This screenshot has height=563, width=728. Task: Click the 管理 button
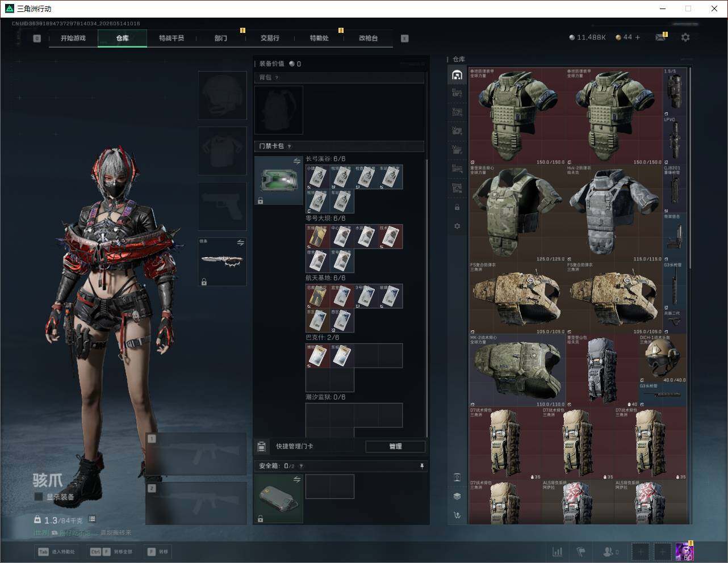[x=395, y=447]
